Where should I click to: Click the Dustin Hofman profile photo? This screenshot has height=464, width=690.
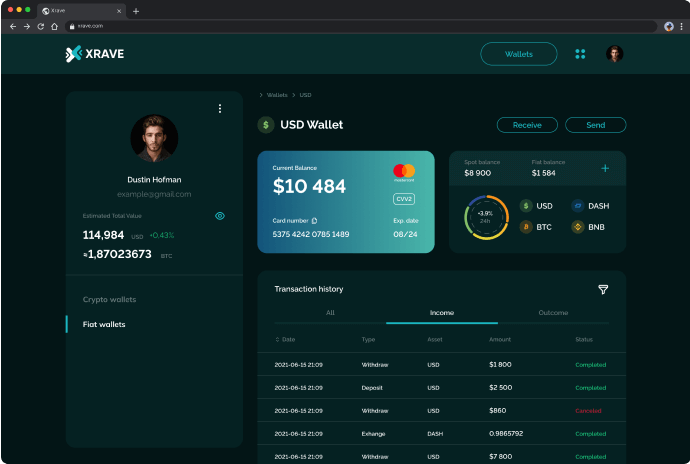pyautogui.click(x=154, y=138)
